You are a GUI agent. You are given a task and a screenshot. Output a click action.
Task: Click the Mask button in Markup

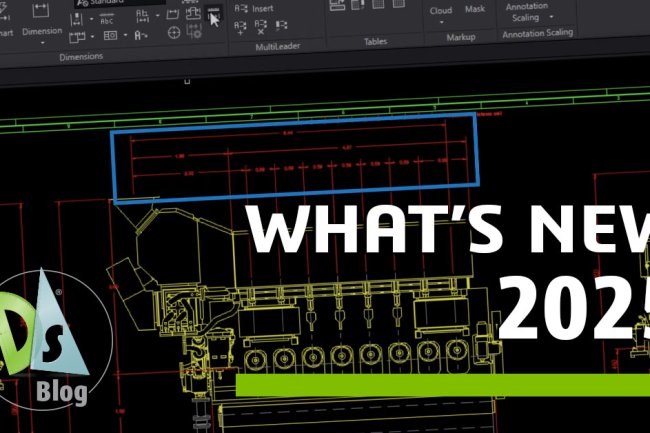475,10
